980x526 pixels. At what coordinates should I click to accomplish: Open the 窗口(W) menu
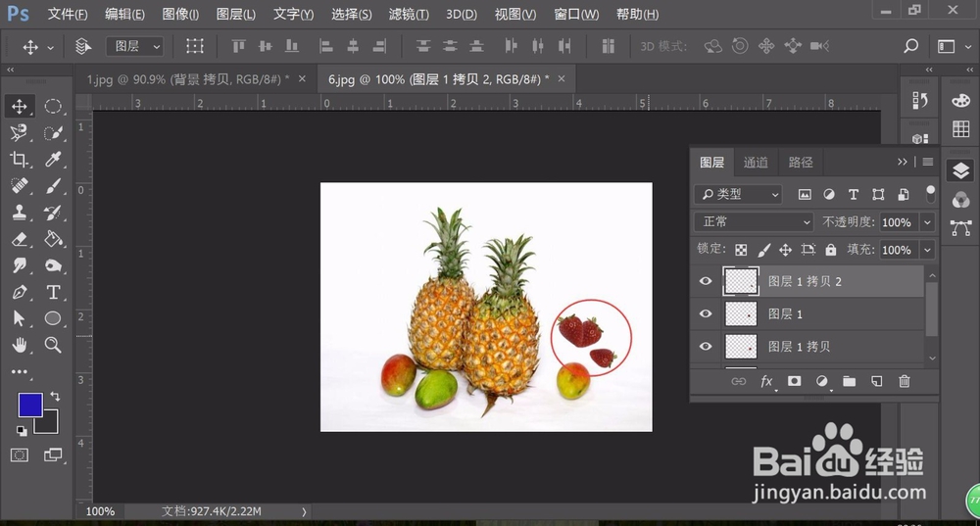coord(576,14)
